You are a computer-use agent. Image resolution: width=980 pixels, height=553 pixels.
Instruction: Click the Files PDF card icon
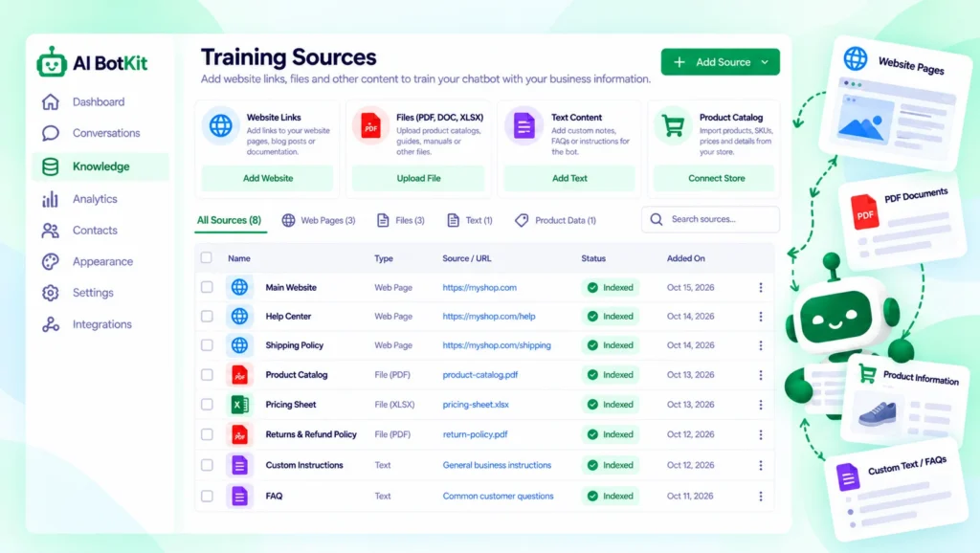(x=370, y=125)
